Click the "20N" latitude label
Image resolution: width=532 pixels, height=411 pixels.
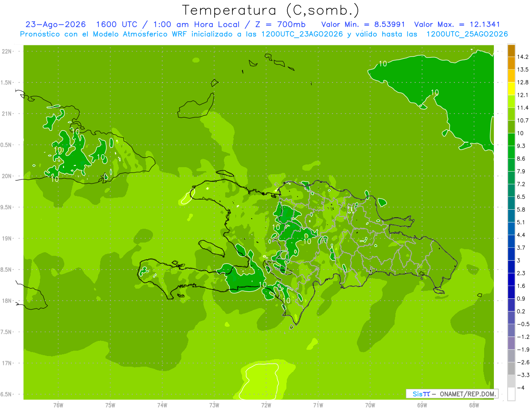7,176
